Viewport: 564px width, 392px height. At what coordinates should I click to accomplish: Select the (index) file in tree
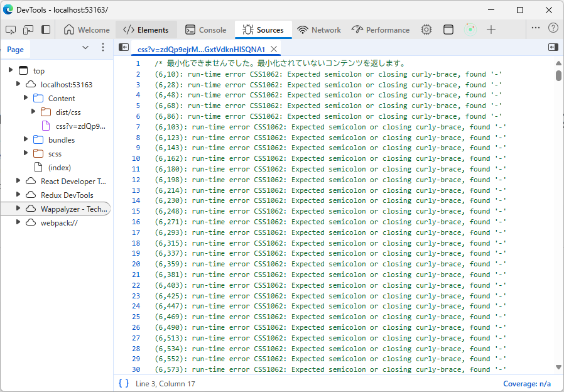(60, 167)
